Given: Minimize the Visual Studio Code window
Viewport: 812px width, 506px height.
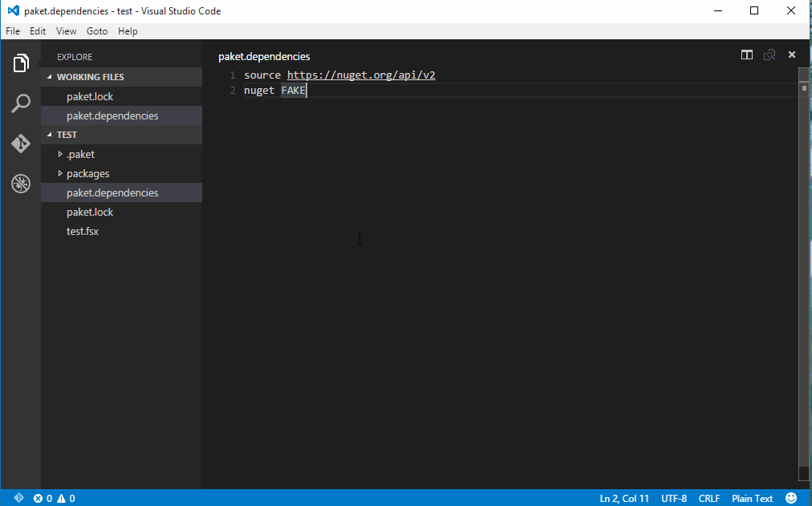Looking at the screenshot, I should (x=718, y=11).
